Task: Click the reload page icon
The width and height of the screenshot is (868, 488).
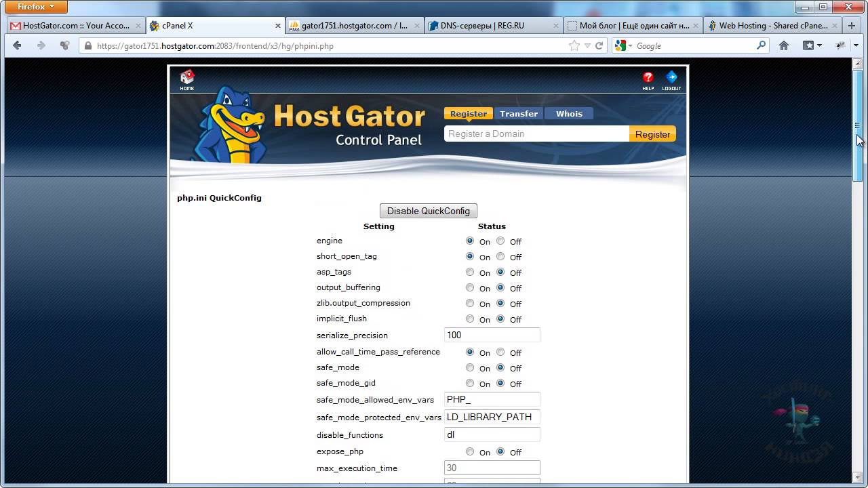Action: [599, 46]
